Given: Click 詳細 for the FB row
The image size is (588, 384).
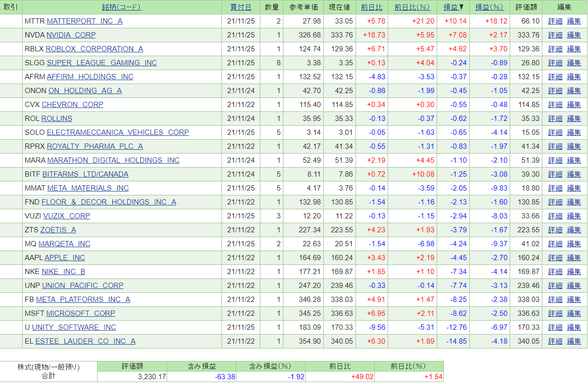Looking at the screenshot, I should click(x=555, y=300).
